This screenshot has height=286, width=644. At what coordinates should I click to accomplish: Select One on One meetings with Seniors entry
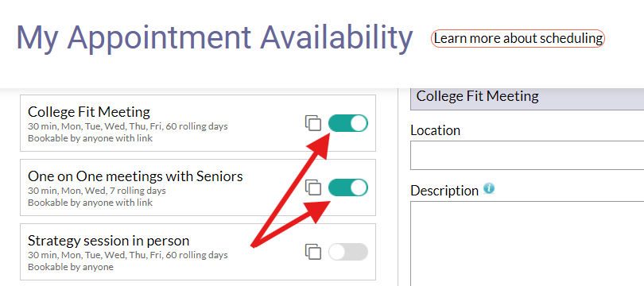pos(197,187)
